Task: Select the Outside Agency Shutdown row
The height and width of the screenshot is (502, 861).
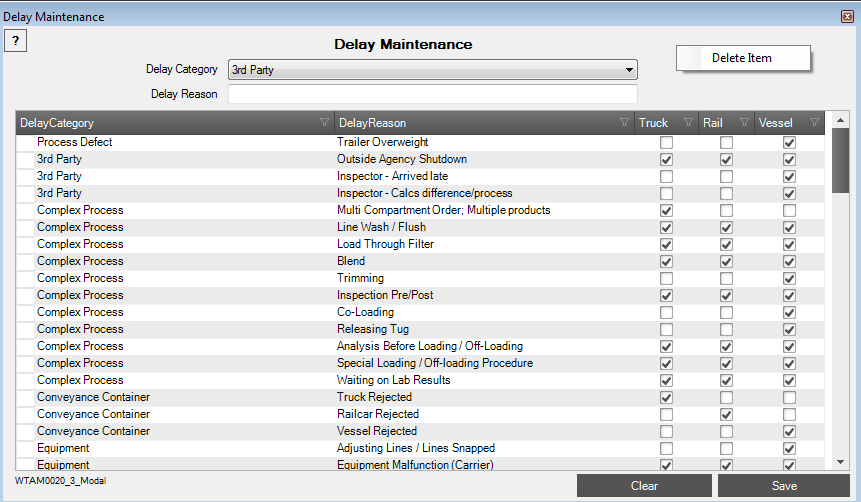Action: pyautogui.click(x=401, y=160)
